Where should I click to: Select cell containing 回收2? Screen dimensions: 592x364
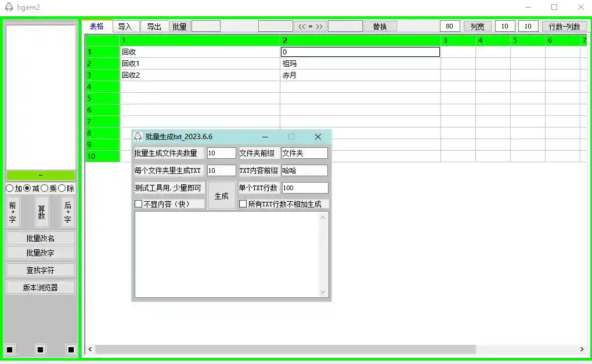(x=200, y=75)
